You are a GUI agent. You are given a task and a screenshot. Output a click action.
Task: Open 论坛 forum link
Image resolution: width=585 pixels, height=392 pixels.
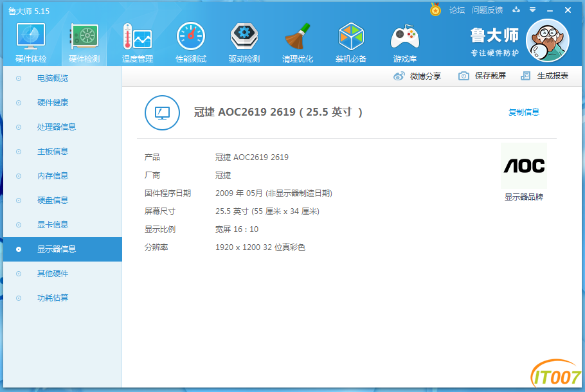pyautogui.click(x=457, y=10)
